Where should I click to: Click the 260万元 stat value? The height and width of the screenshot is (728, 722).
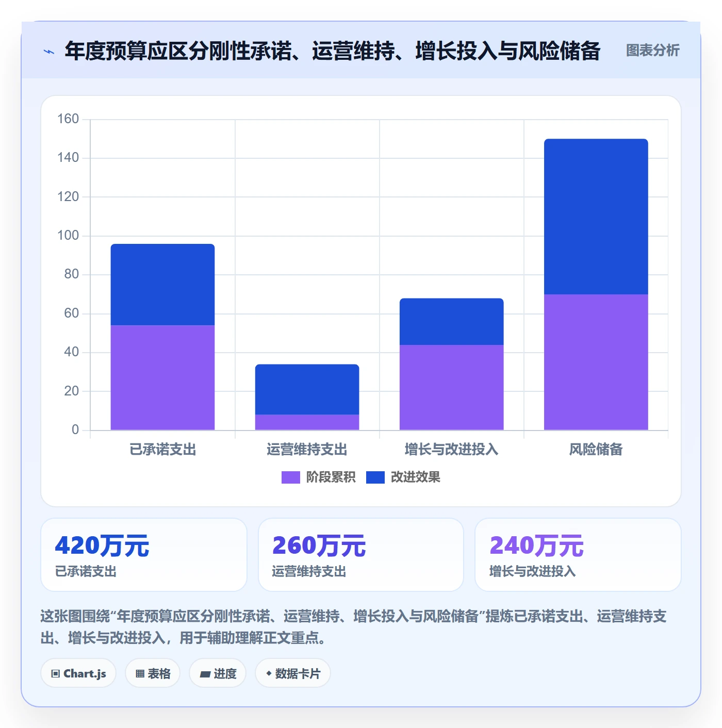(319, 545)
